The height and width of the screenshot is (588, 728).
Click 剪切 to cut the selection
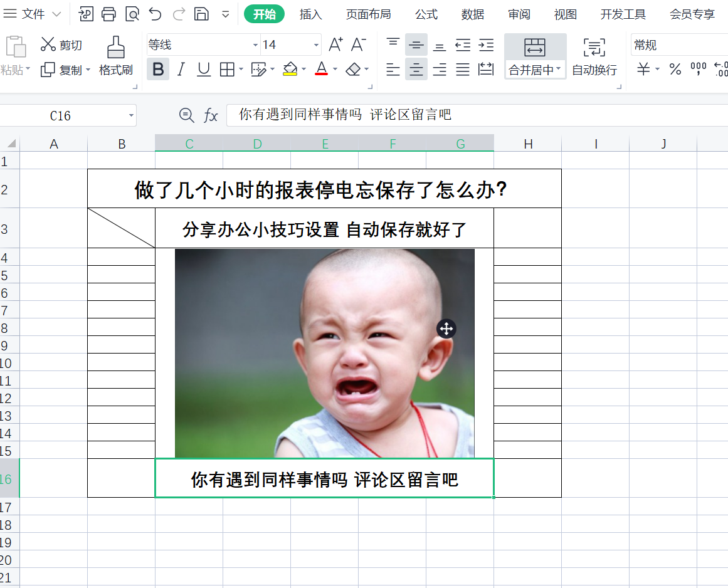[x=61, y=45]
